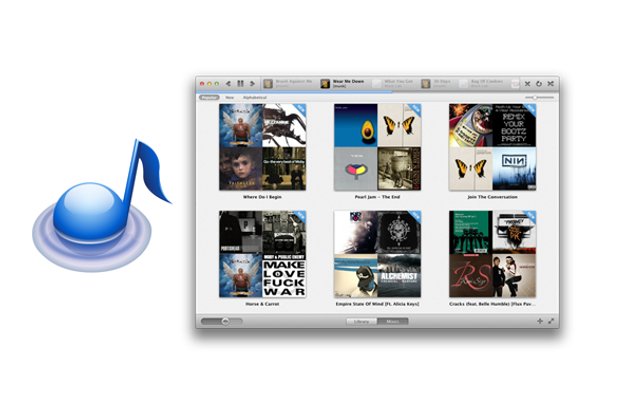This screenshot has height=394, width=625.
Task: Switch to the Popular filter
Action: click(209, 97)
